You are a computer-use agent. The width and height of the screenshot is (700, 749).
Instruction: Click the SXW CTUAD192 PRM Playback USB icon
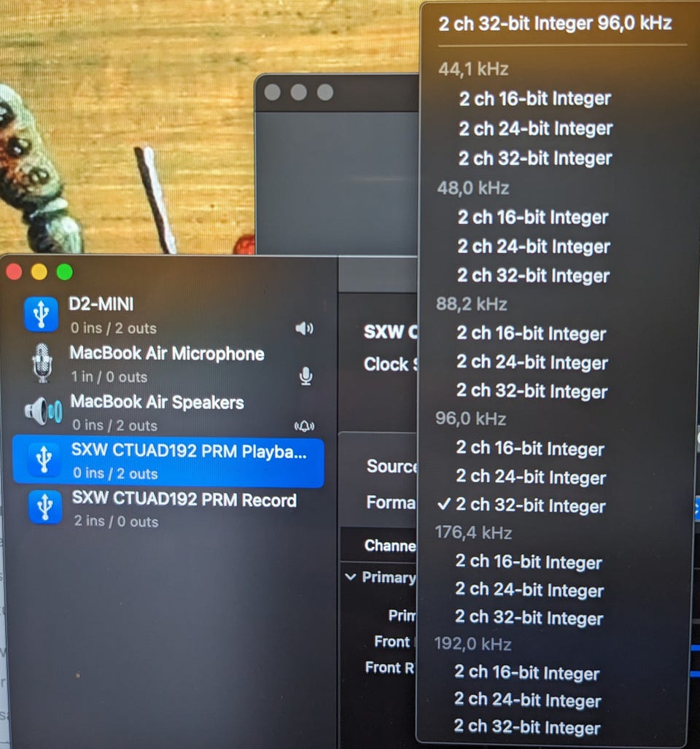pyautogui.click(x=44, y=459)
